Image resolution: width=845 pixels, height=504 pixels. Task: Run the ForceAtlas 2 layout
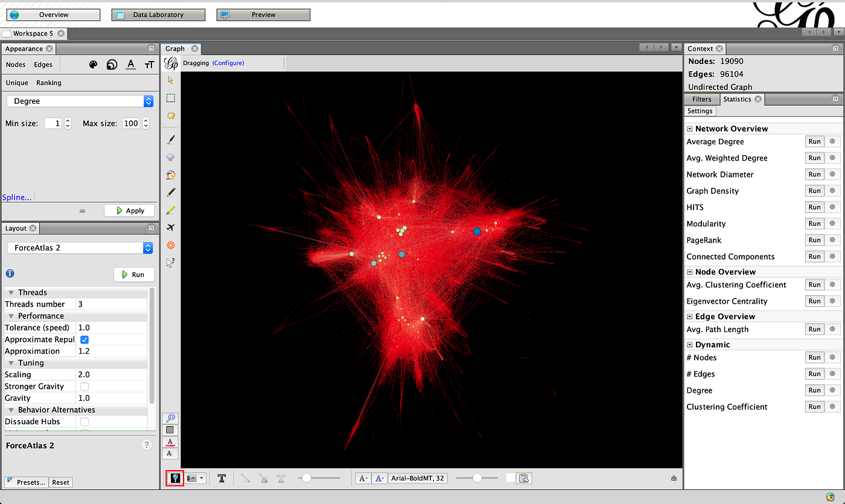point(134,274)
